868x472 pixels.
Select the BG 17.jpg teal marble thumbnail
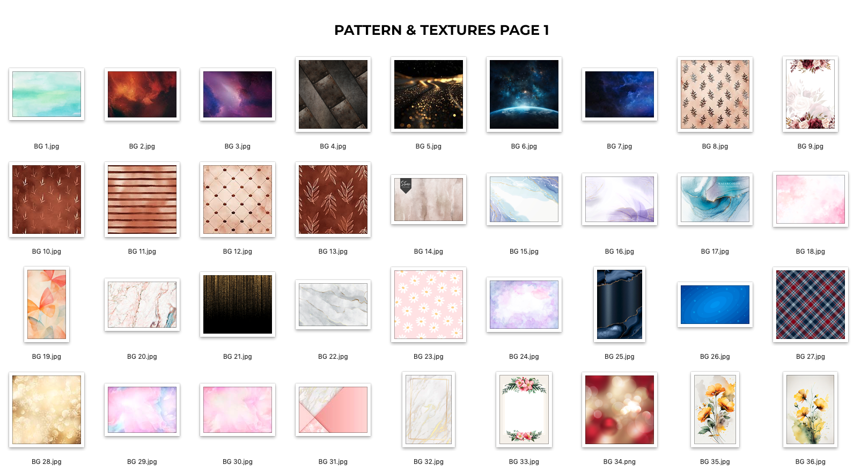click(715, 200)
